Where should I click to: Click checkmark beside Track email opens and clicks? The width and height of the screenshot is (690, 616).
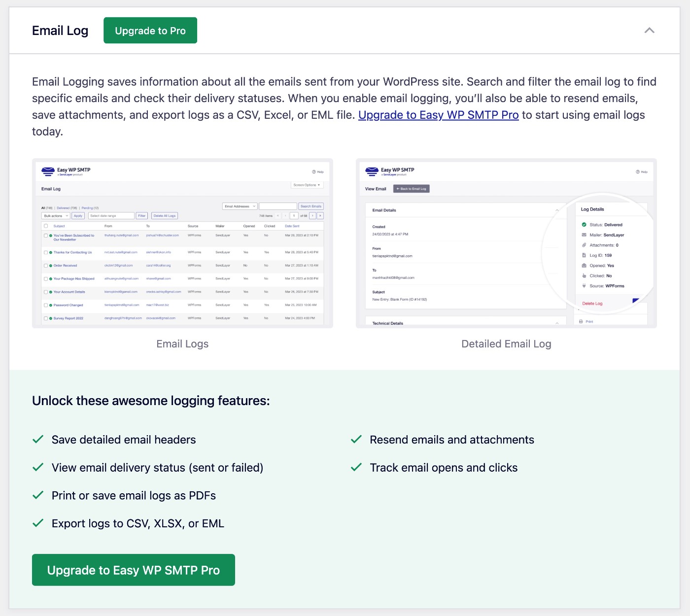(x=356, y=467)
